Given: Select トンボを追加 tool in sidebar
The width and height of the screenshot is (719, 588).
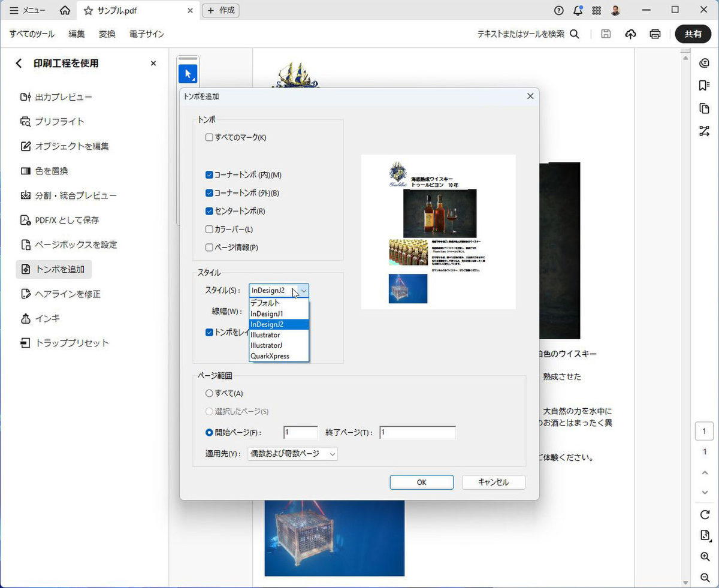Looking at the screenshot, I should 54,269.
